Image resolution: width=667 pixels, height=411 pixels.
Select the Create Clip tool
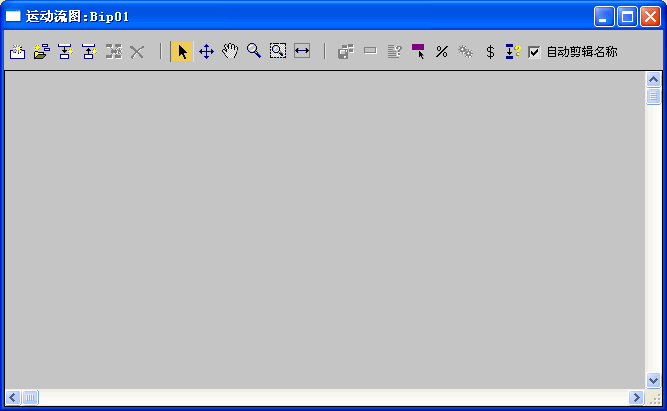17,51
